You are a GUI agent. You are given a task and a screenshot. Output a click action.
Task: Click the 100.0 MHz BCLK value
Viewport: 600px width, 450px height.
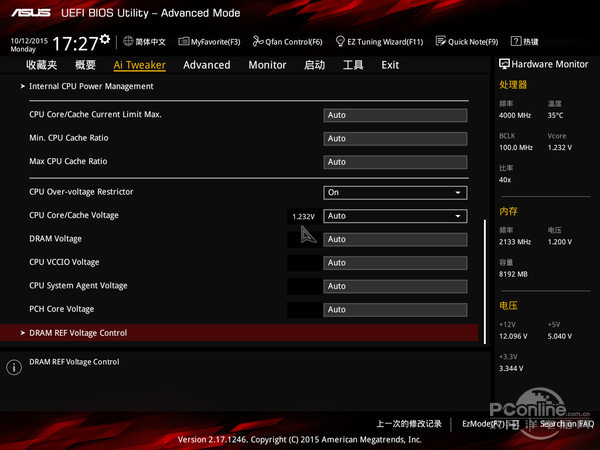click(x=516, y=147)
